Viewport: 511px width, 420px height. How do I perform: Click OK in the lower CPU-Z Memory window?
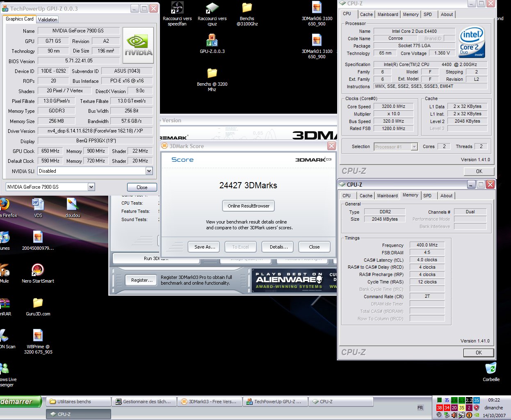(479, 353)
